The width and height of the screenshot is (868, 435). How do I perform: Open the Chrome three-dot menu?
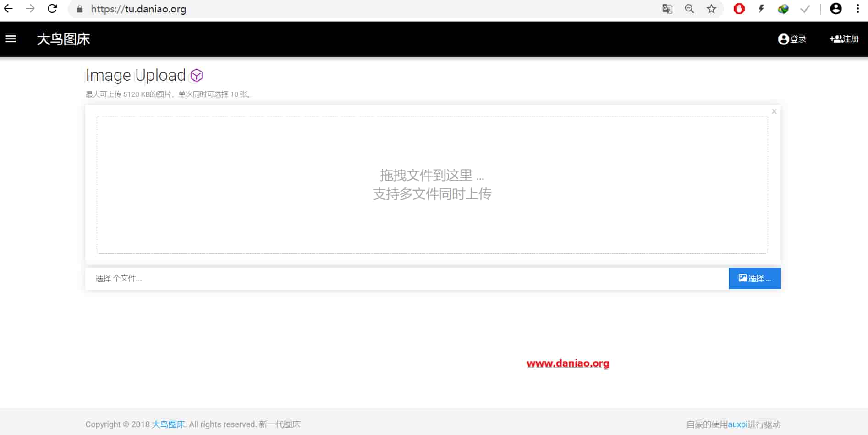coord(857,9)
